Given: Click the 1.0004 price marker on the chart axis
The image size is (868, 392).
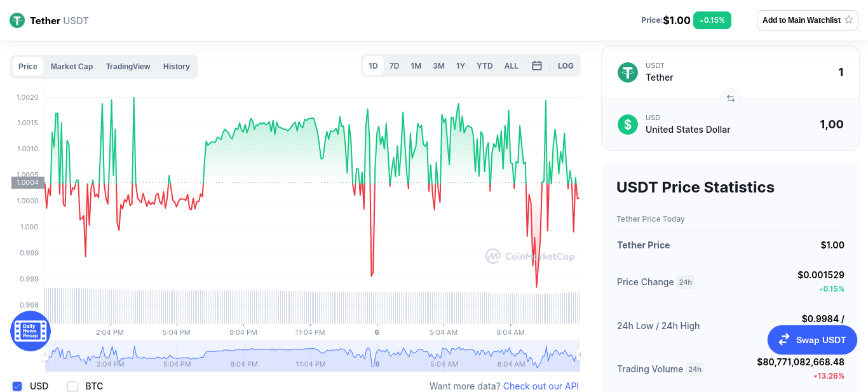Looking at the screenshot, I should (27, 183).
